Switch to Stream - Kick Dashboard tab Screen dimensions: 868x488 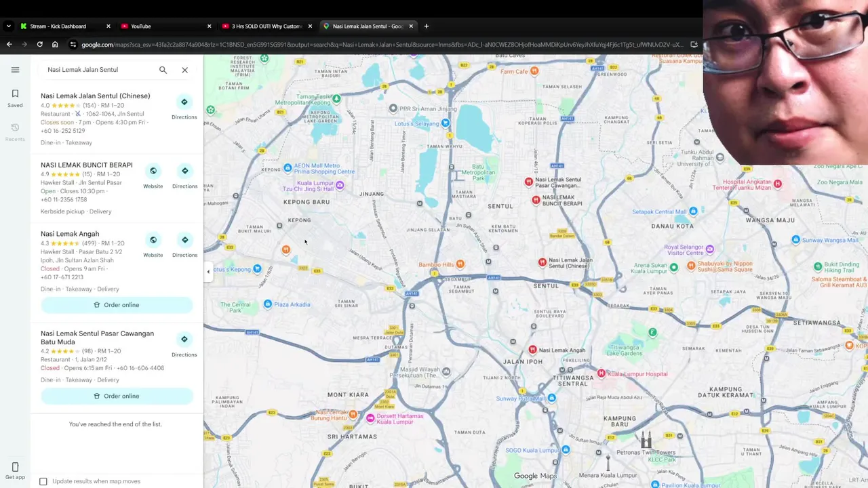(66, 26)
